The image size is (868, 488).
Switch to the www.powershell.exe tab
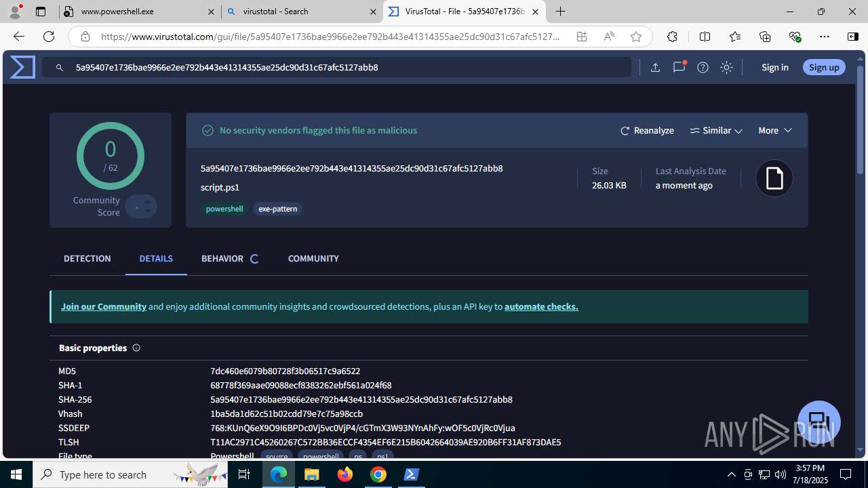[x=140, y=12]
